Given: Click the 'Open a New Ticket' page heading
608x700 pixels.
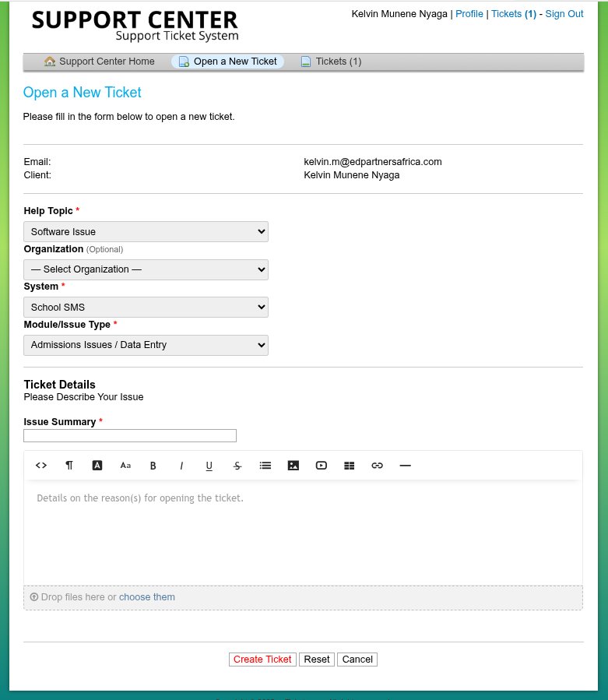Looking at the screenshot, I should pyautogui.click(x=83, y=93).
